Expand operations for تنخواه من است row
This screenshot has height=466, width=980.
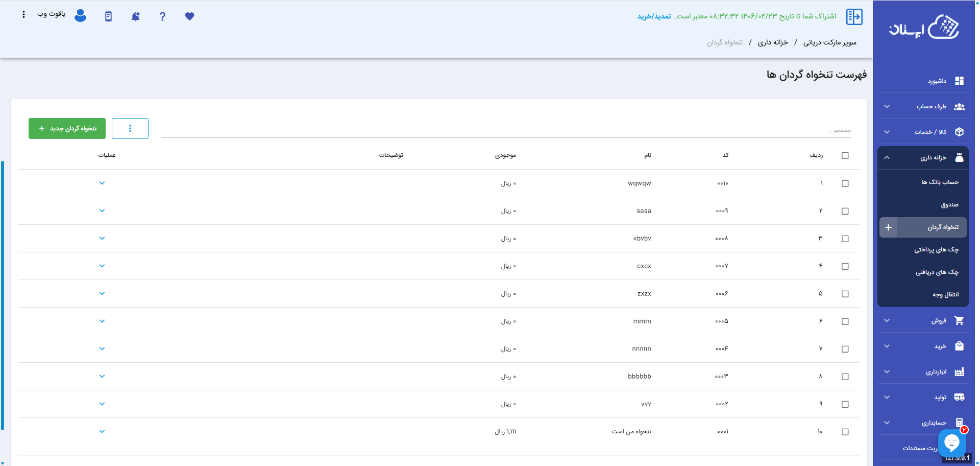(102, 431)
